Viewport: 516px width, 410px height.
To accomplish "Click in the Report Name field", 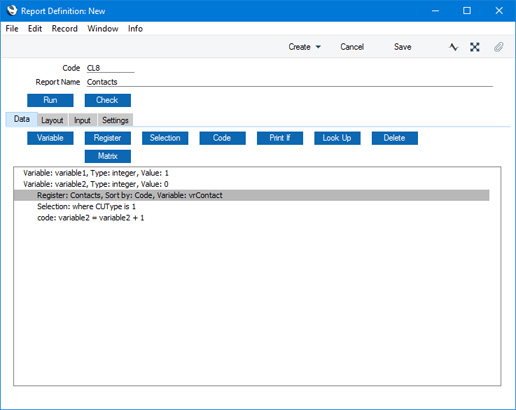I will point(290,82).
